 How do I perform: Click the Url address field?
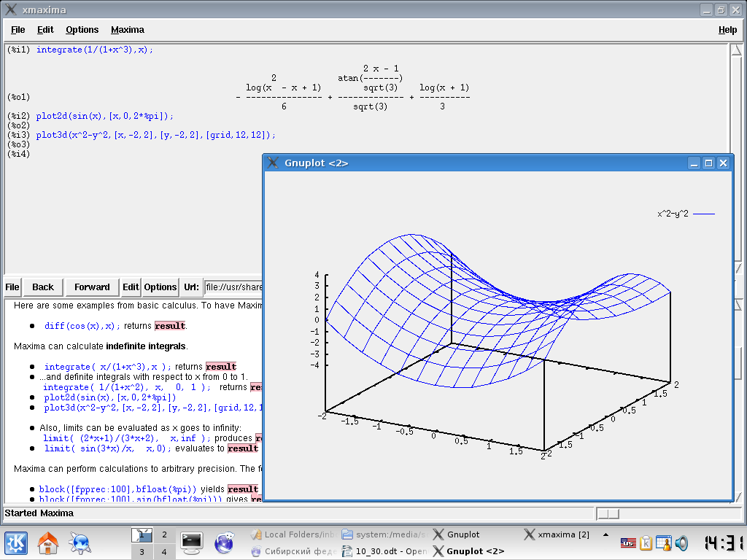[x=233, y=287]
